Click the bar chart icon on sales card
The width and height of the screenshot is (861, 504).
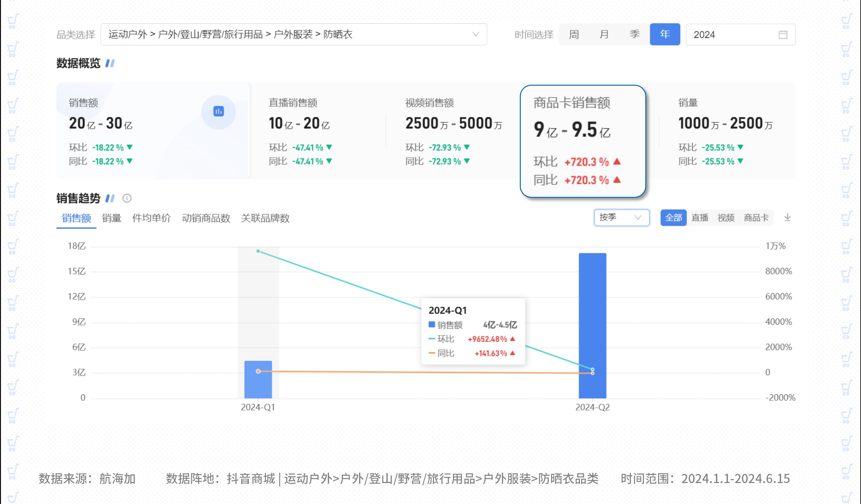[218, 111]
